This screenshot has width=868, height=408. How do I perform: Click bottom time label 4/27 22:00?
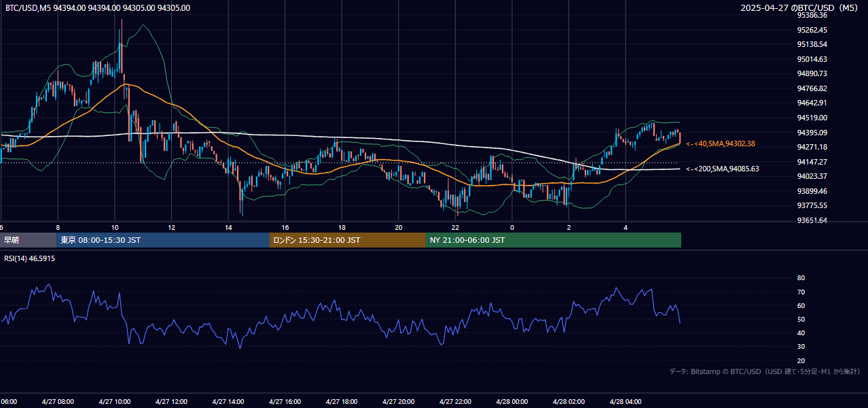456,401
